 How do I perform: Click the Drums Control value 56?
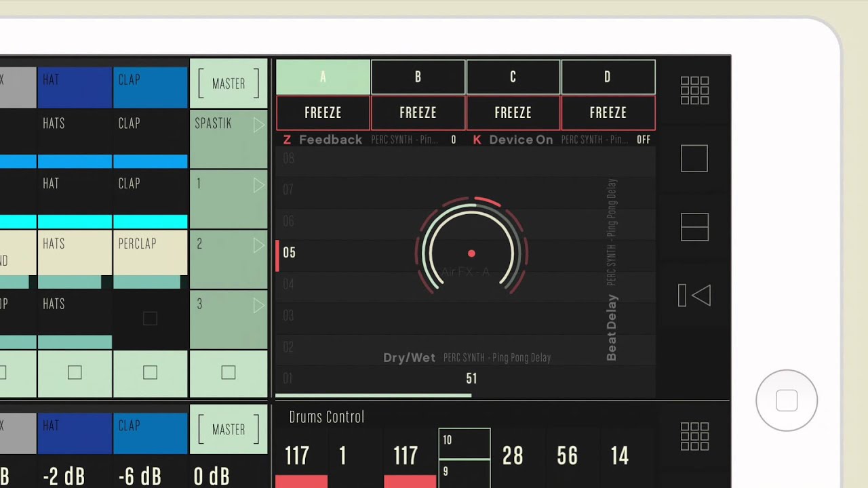[567, 456]
